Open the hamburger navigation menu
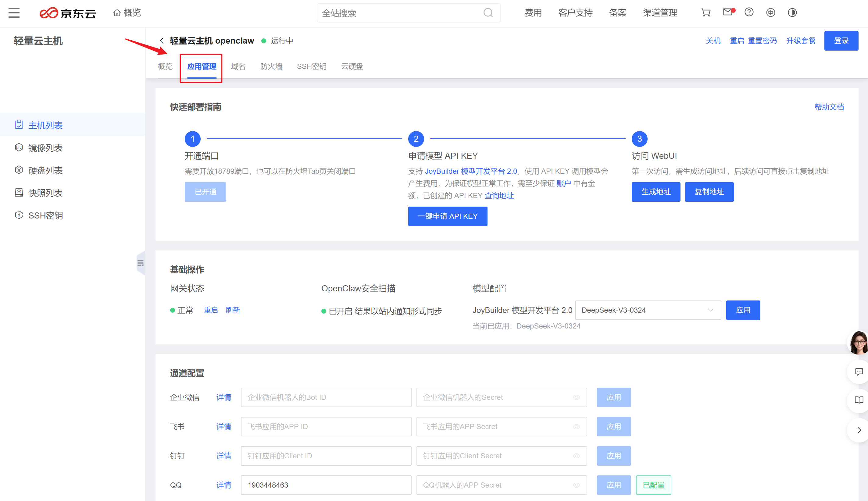868x501 pixels. (x=14, y=13)
